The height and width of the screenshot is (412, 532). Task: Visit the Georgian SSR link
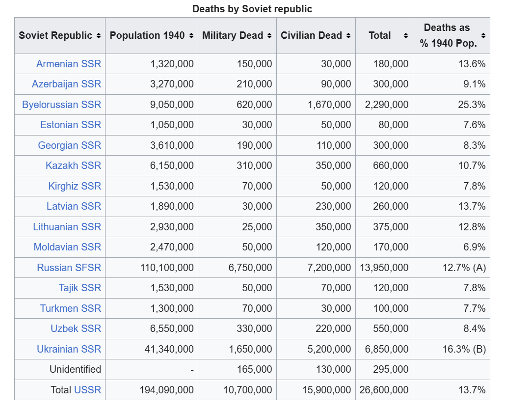(70, 145)
